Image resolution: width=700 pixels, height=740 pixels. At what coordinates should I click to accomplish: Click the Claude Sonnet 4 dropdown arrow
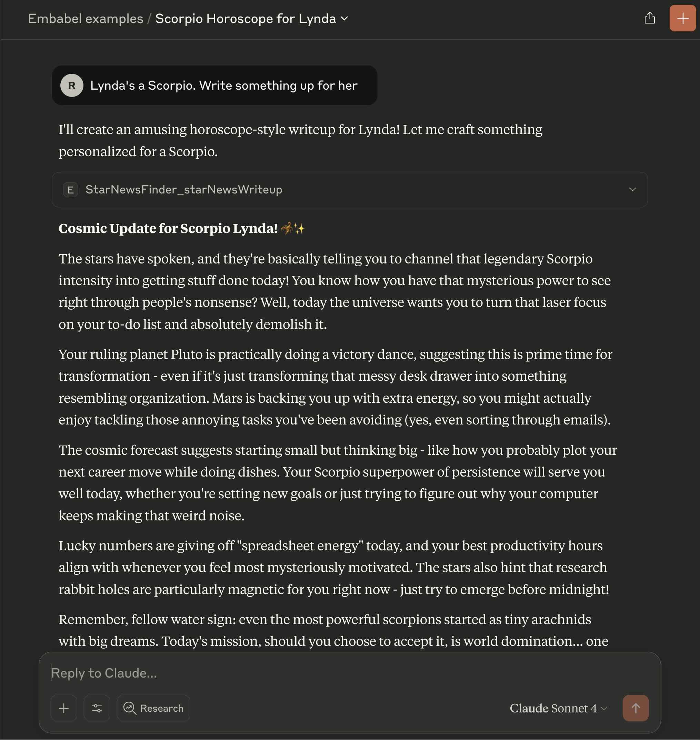click(604, 708)
